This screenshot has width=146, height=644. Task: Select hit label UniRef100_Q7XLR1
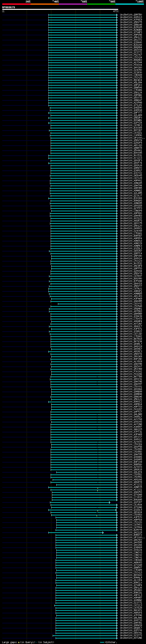[x=131, y=105]
